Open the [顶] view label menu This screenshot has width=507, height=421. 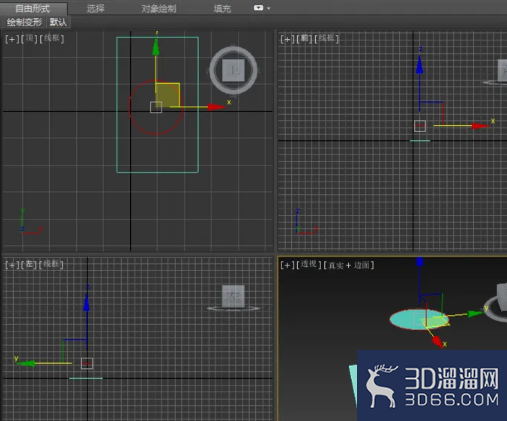[x=29, y=39]
